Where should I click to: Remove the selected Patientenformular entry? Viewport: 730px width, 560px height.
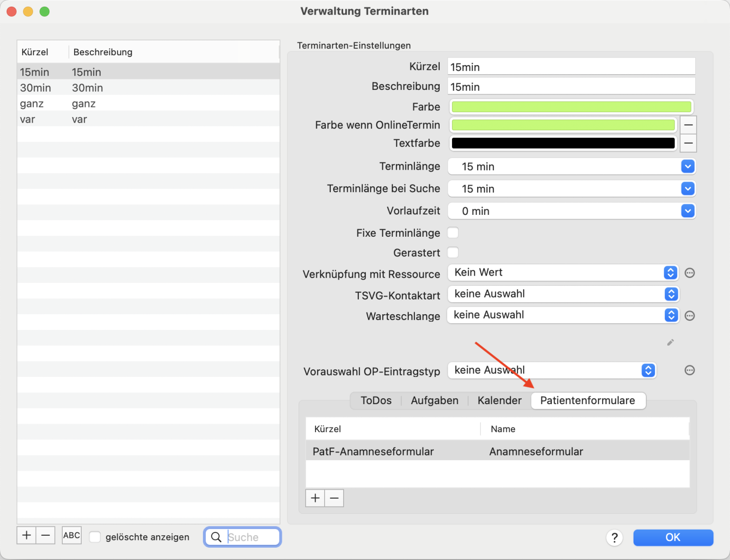point(334,498)
